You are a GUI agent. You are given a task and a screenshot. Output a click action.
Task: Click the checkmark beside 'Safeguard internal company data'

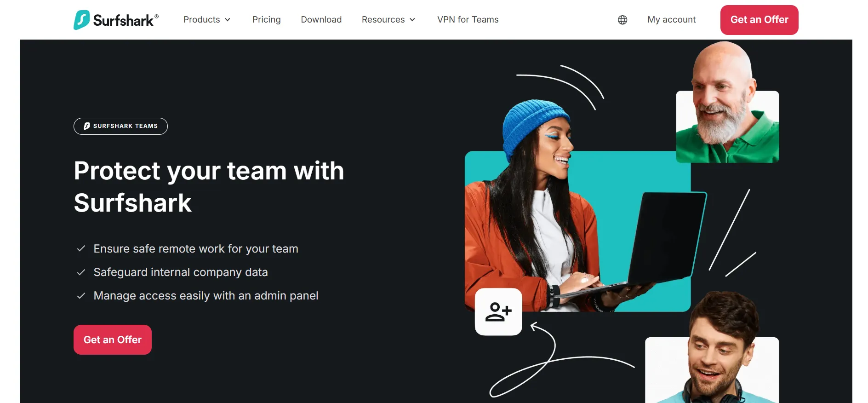(81, 272)
